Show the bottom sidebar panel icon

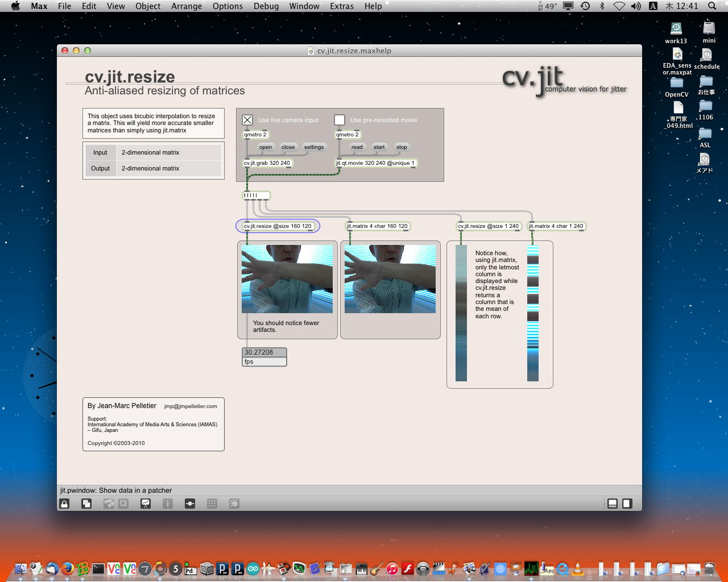(613, 504)
